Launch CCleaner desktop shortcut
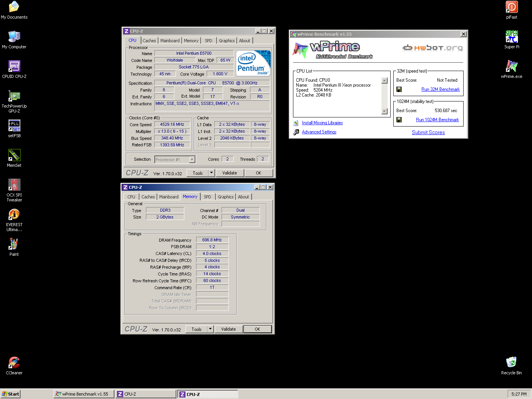This screenshot has height=399, width=532. (14, 366)
